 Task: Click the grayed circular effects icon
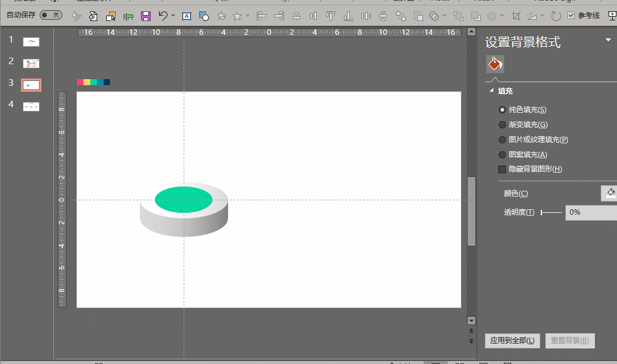[492, 16]
